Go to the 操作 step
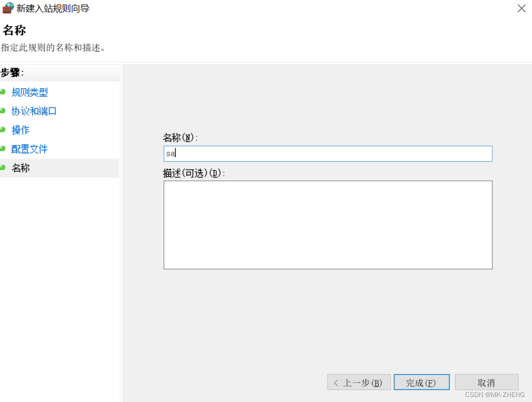The width and height of the screenshot is (532, 402). click(x=20, y=130)
